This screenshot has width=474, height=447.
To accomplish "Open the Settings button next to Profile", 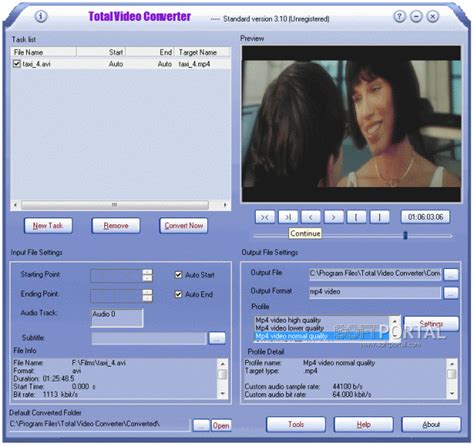I will pyautogui.click(x=431, y=323).
